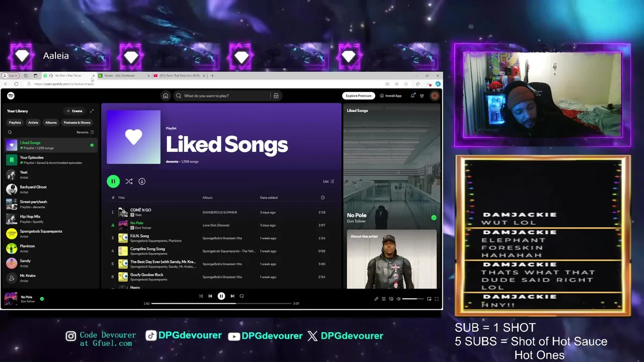Open the Recents sort dropdown
Viewport: 644px width, 362px height.
pos(85,132)
